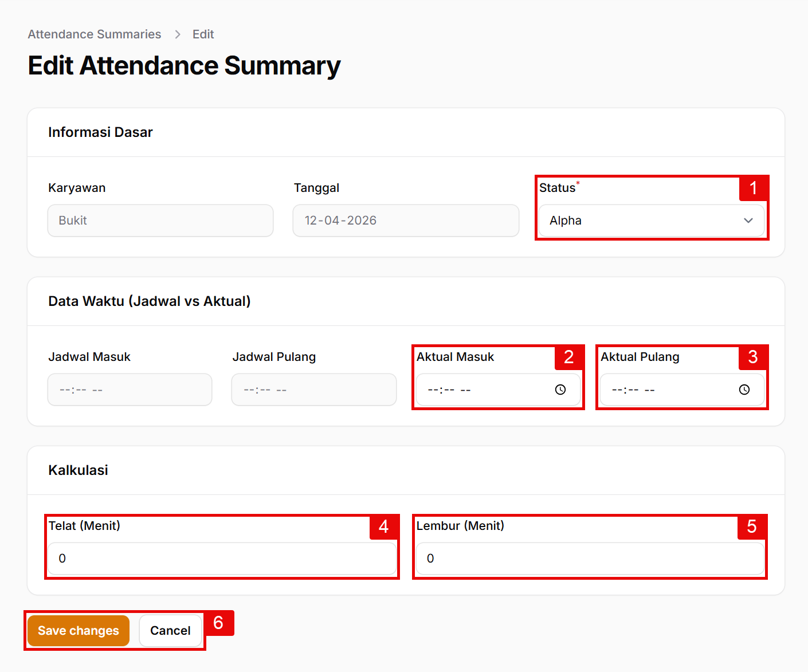The image size is (808, 672).
Task: Click the Jadwal Pulang time field
Action: pos(314,390)
